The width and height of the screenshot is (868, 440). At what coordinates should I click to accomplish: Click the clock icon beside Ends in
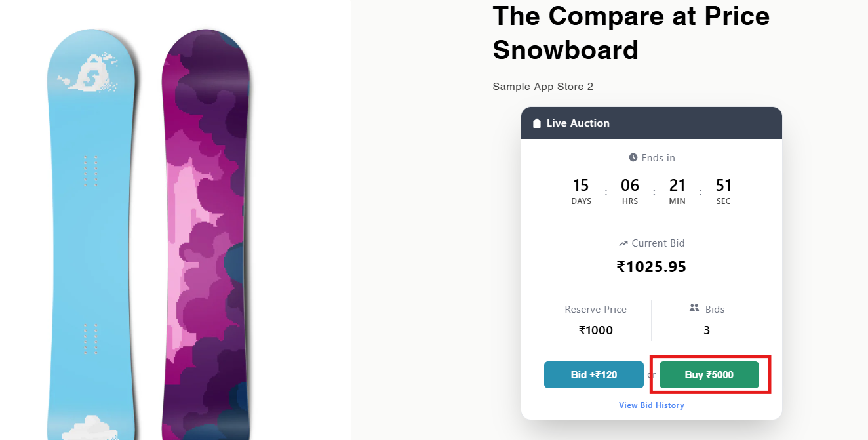pos(633,157)
